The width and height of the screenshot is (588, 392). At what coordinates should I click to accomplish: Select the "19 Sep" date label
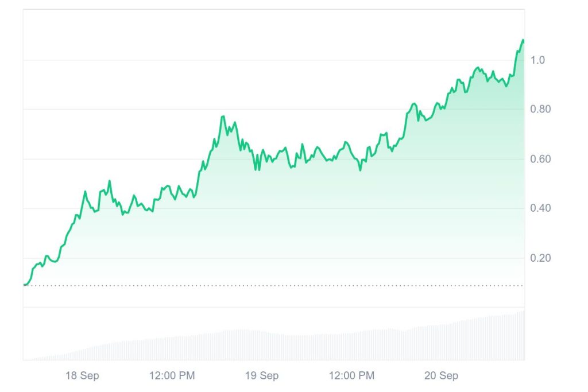pyautogui.click(x=262, y=376)
